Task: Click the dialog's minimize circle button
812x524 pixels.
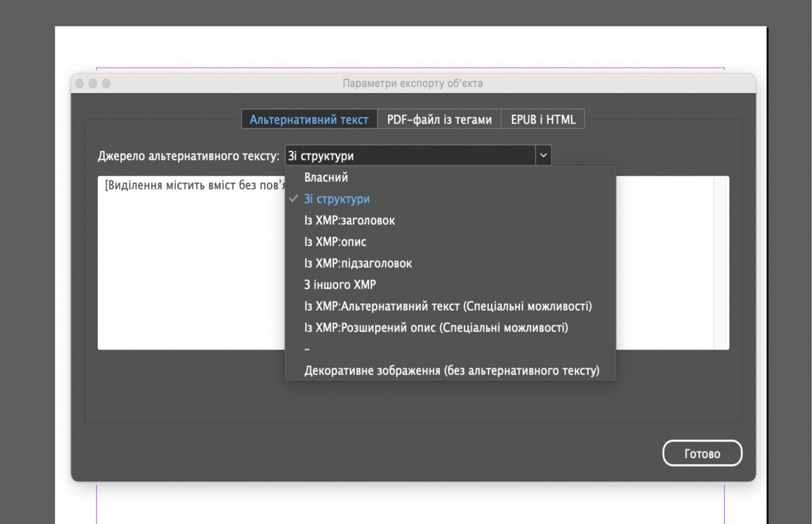Action: click(x=93, y=84)
